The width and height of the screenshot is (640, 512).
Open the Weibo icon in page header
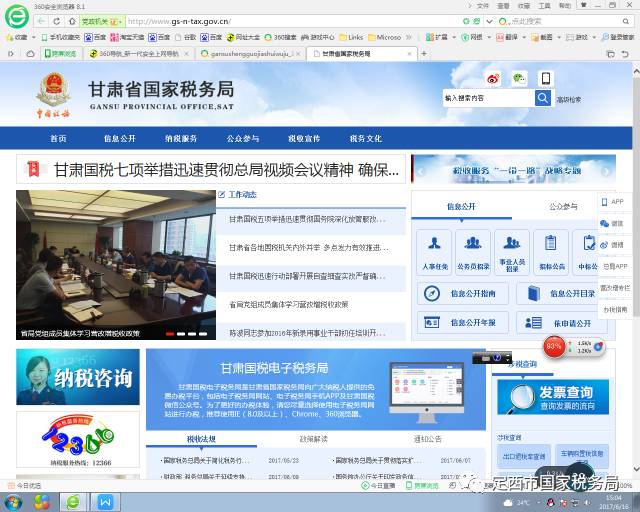pyautogui.click(x=493, y=78)
